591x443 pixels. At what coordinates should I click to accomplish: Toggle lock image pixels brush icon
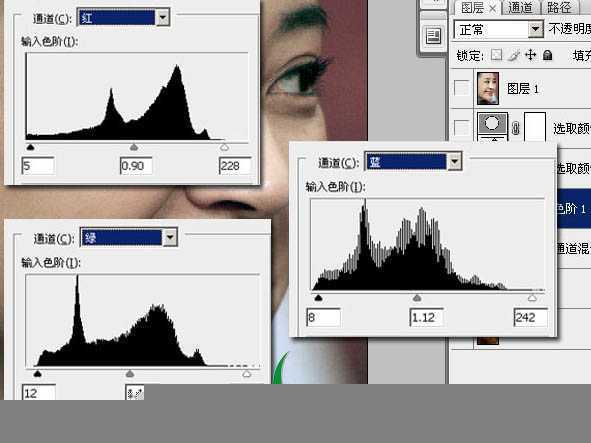(513, 55)
